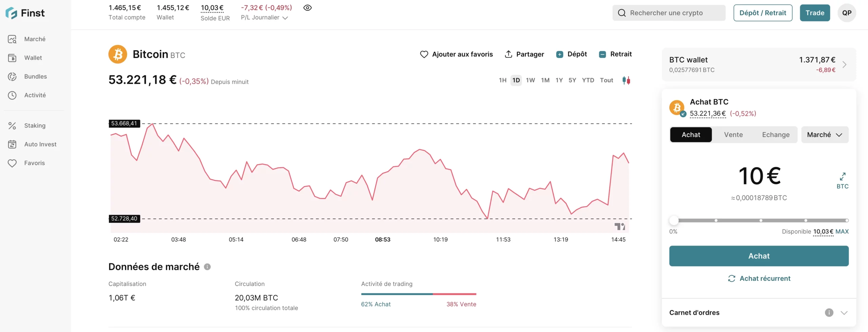Select the 1Y chart range

(x=559, y=80)
